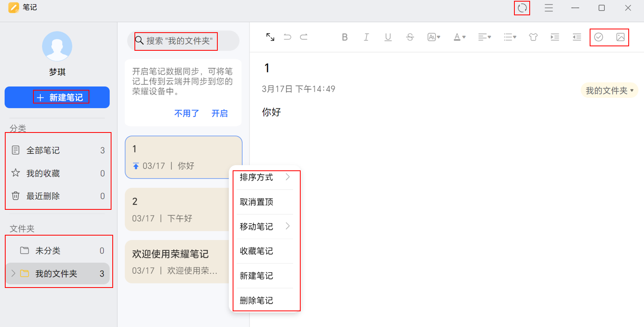Toggle bold formatting

(x=345, y=37)
